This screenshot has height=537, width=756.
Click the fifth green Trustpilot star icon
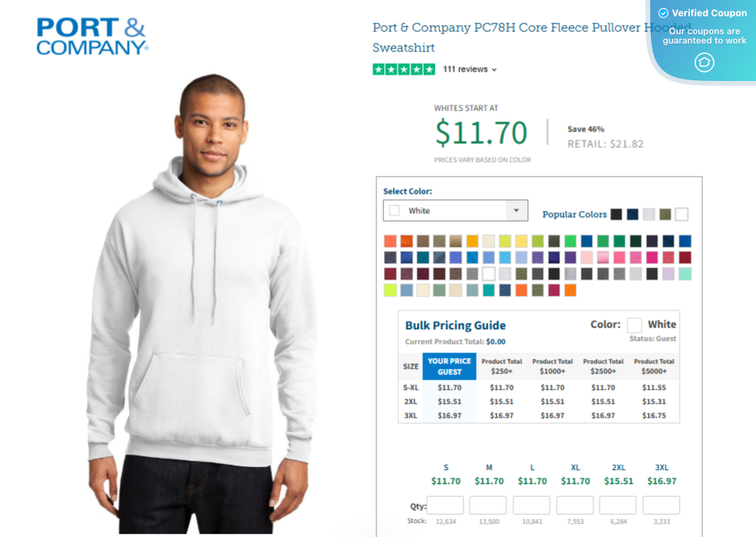pos(429,69)
